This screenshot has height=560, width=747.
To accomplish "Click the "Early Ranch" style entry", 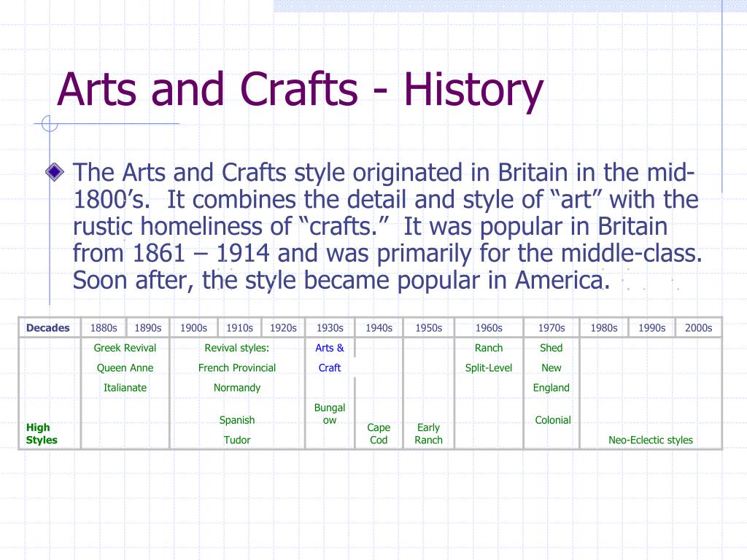I will tap(428, 434).
